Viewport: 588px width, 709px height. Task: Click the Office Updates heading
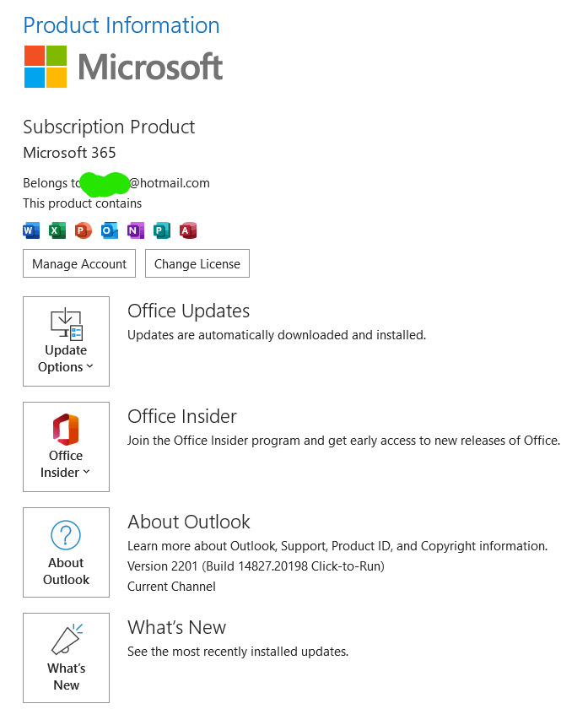[188, 311]
